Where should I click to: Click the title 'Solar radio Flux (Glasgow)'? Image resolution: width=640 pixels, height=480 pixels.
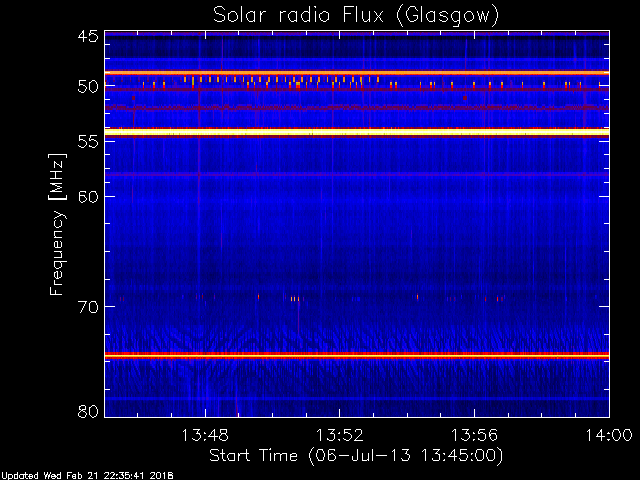[356, 16]
